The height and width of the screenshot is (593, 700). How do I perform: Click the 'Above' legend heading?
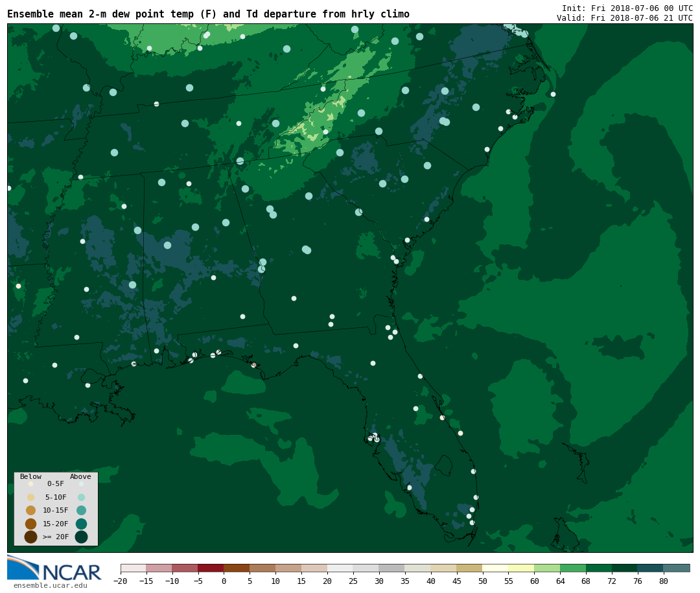pyautogui.click(x=80, y=476)
